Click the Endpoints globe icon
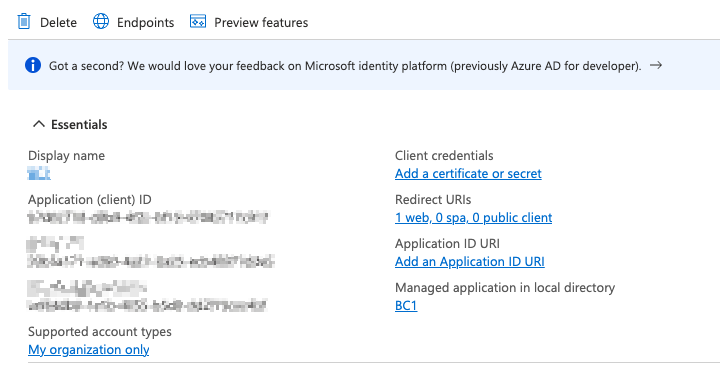This screenshot has width=720, height=371. tap(101, 22)
